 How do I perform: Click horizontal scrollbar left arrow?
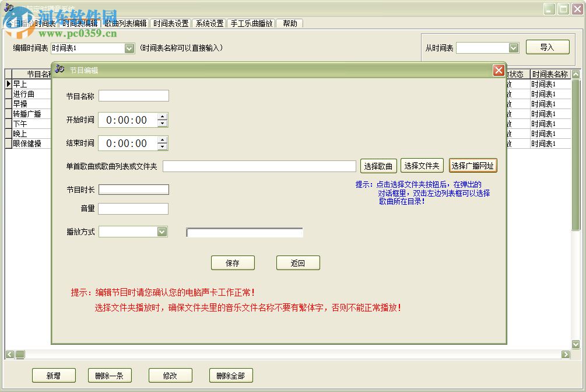[x=10, y=354]
